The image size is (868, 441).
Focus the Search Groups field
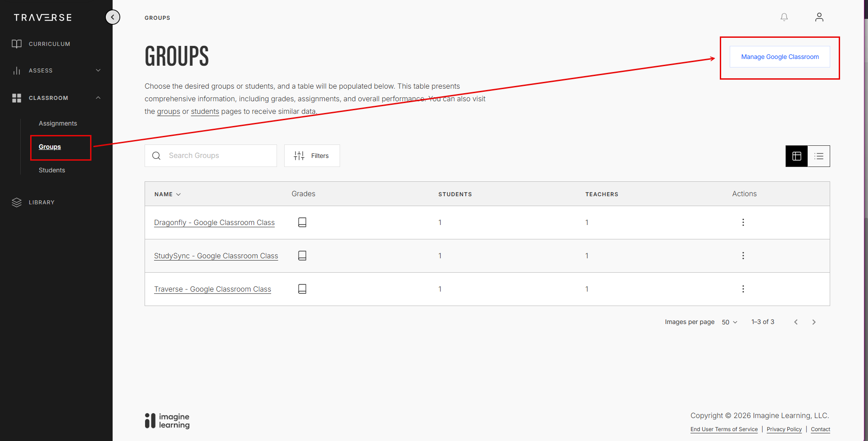point(211,156)
